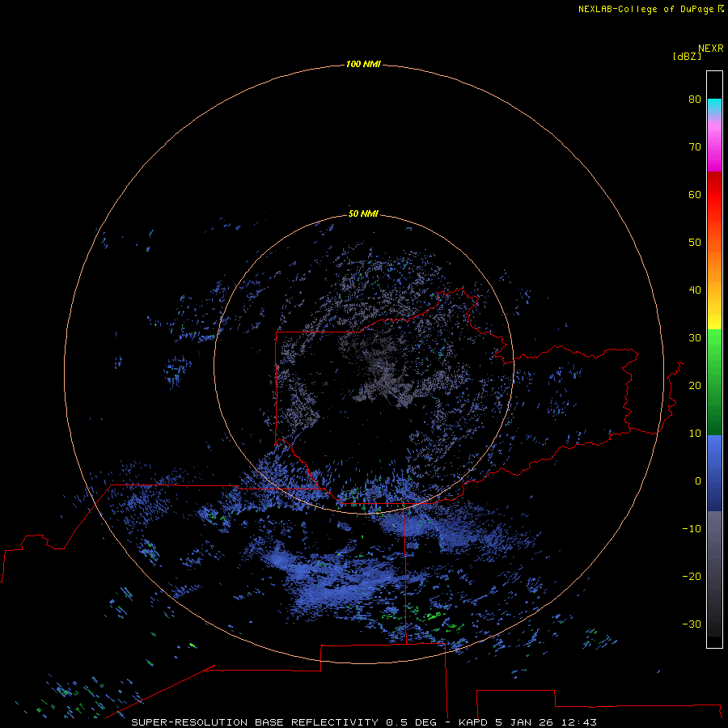Click the KAPD station identifier in caption

[x=473, y=722]
